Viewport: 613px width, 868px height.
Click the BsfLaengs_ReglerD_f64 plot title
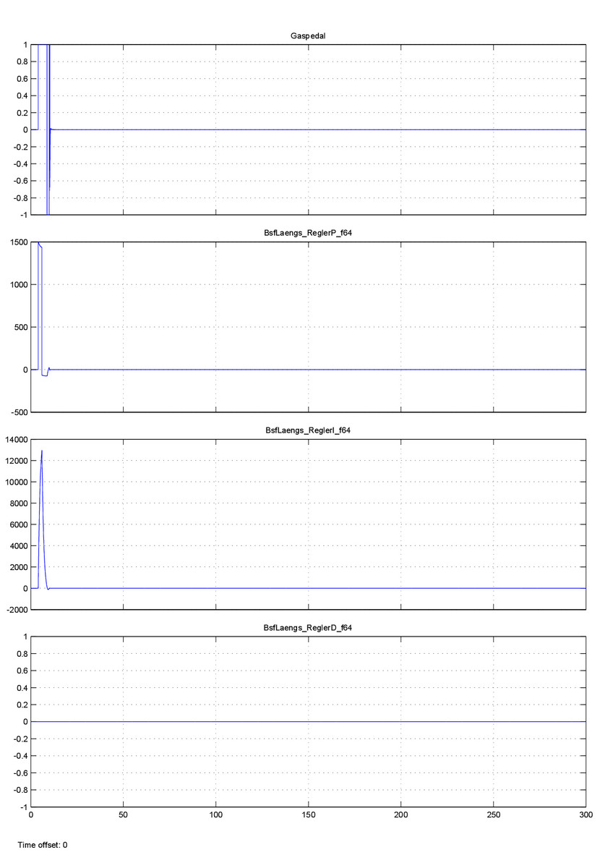(308, 628)
